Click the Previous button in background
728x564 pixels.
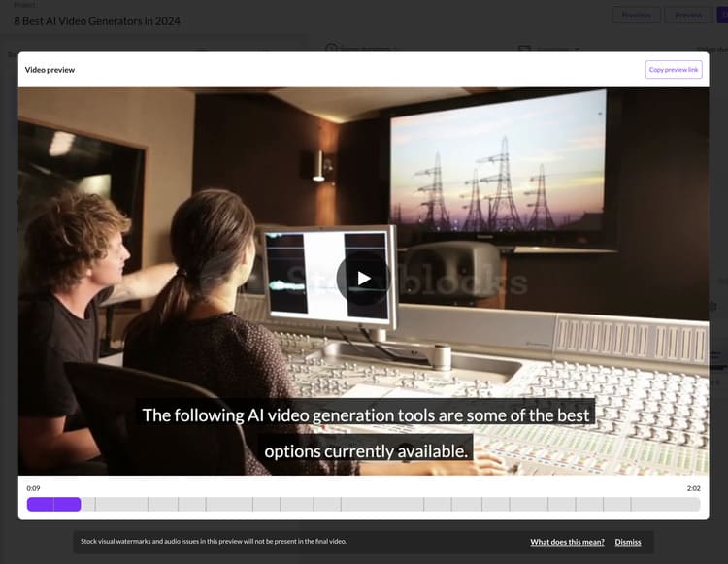636,15
